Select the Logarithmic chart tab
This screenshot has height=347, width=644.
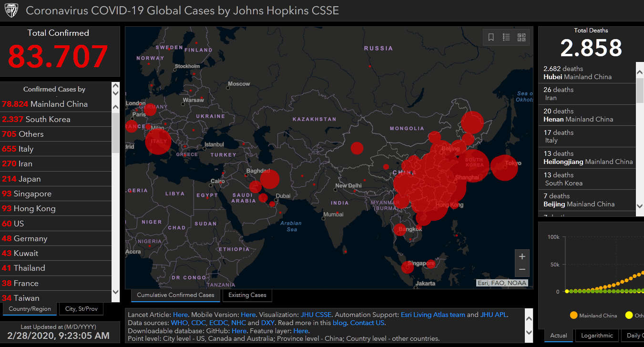(x=597, y=336)
